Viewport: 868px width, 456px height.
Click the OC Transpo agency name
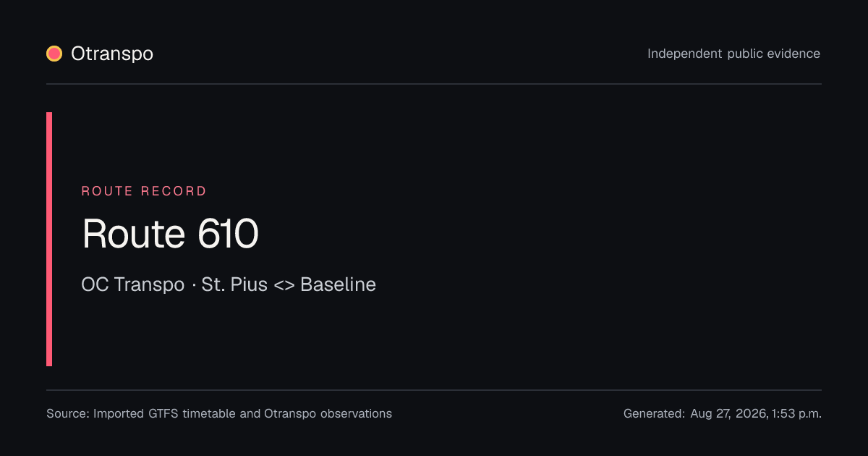coord(133,284)
